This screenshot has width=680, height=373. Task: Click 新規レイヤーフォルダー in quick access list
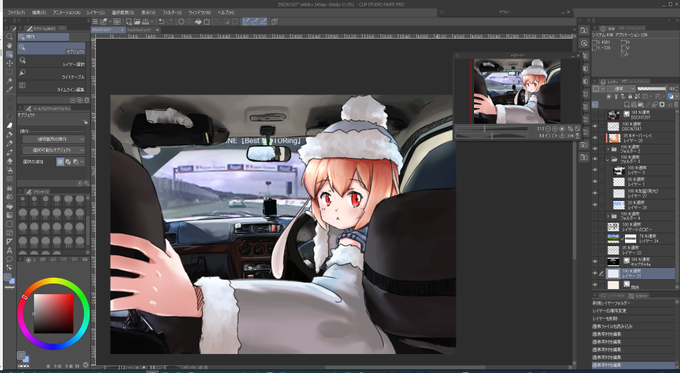[x=611, y=303]
